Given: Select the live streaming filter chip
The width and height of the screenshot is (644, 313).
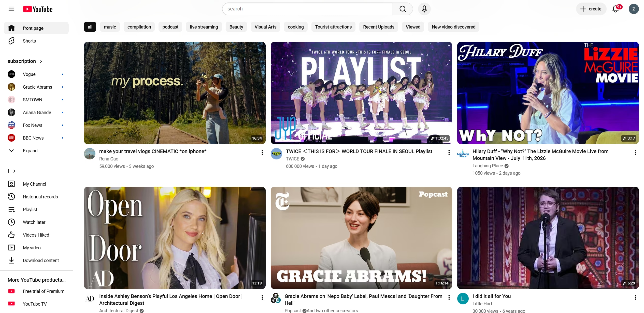Looking at the screenshot, I should pos(204,27).
